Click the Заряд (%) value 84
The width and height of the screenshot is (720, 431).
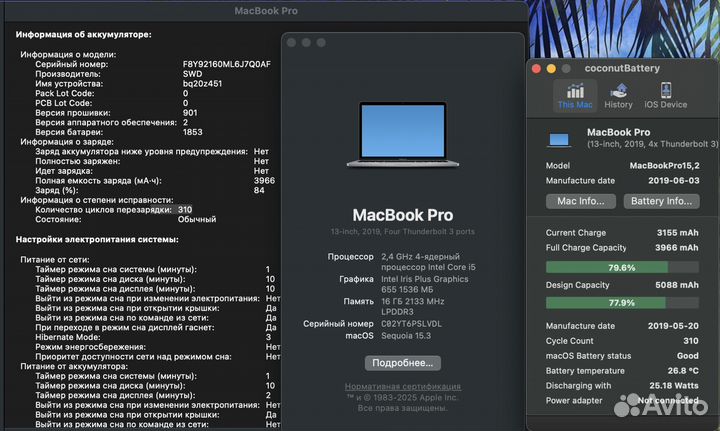[259, 190]
